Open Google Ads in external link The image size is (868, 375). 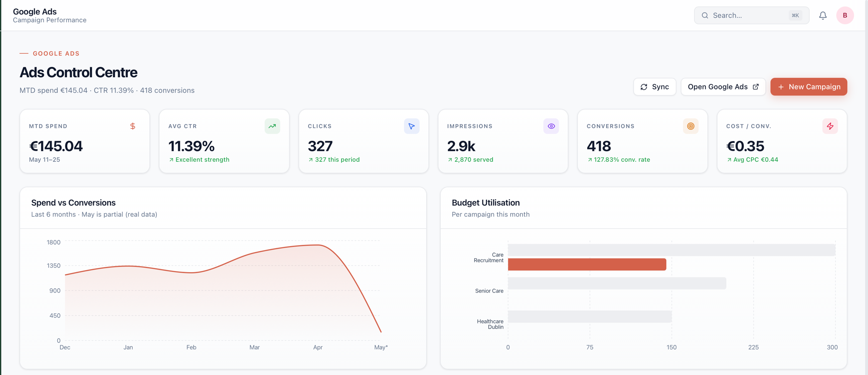pyautogui.click(x=723, y=87)
